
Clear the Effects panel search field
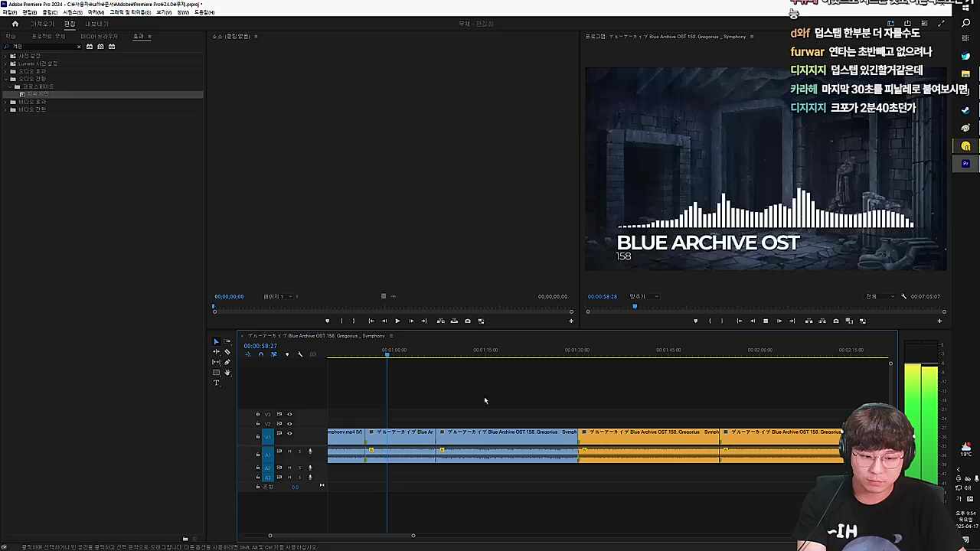pos(78,47)
